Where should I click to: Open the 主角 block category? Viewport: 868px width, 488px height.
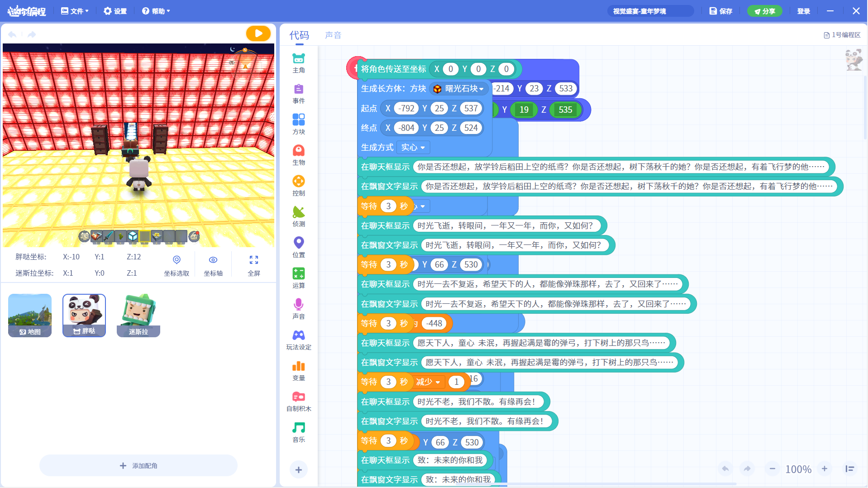click(299, 63)
